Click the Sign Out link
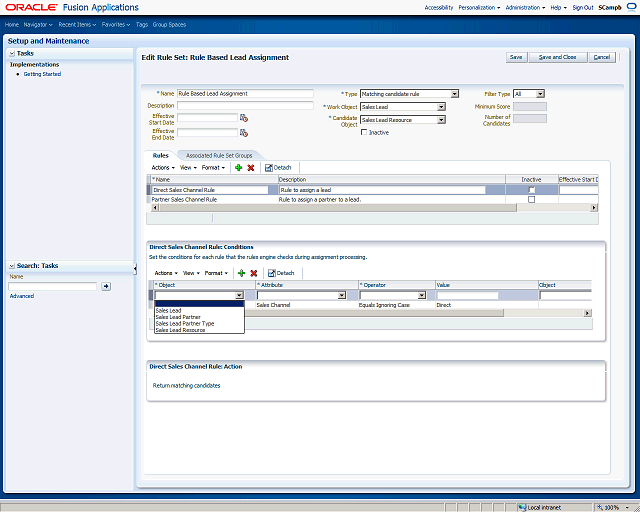640x512 pixels. [583, 7]
